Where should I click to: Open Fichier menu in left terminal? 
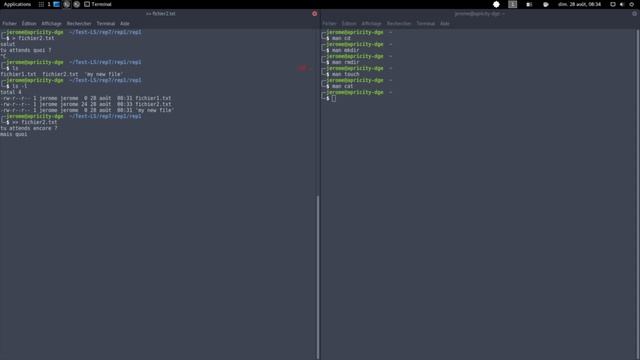(9, 24)
